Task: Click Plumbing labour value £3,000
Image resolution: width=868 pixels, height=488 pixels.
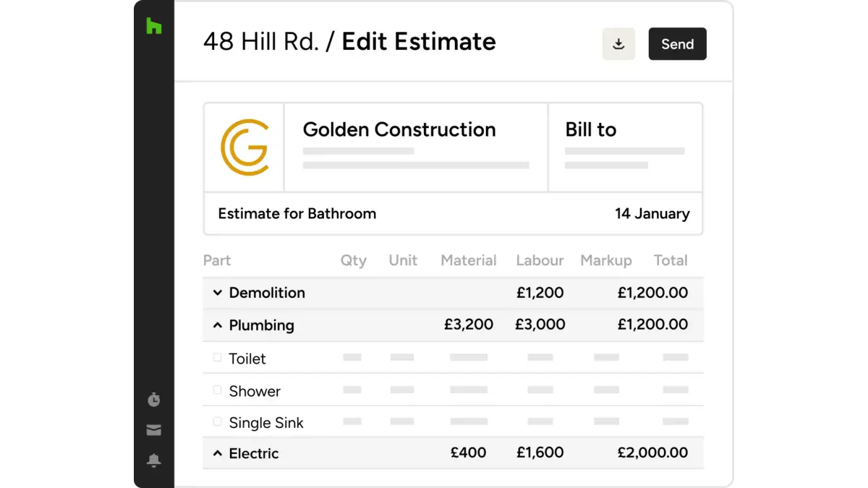Action: (540, 325)
